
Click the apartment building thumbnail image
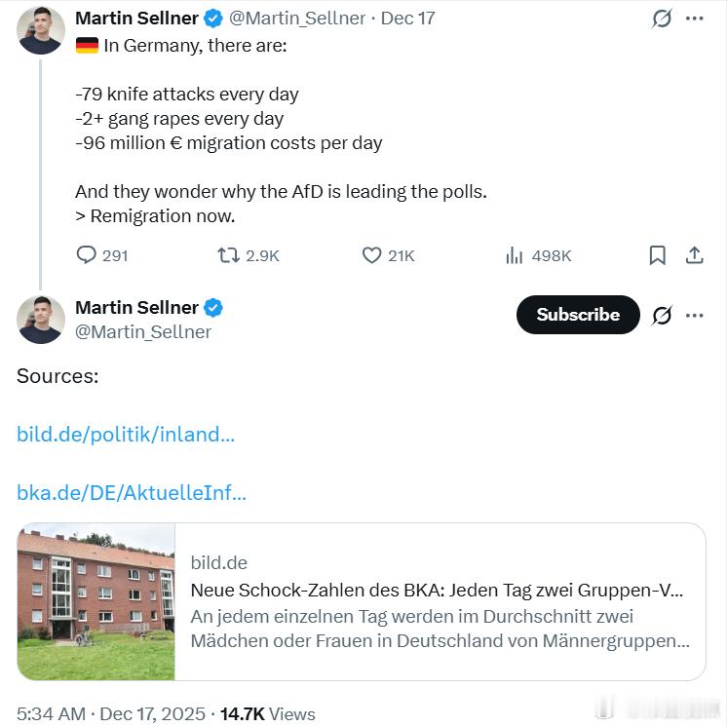click(96, 601)
